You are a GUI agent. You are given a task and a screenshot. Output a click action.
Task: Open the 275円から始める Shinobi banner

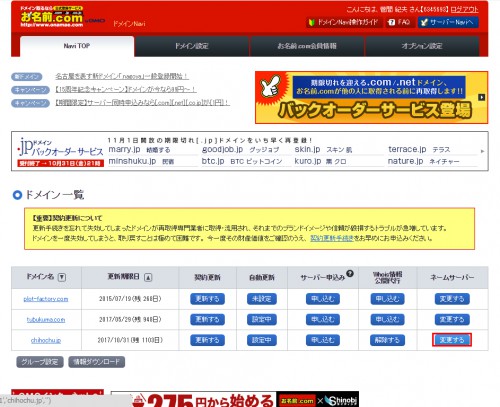235,399
